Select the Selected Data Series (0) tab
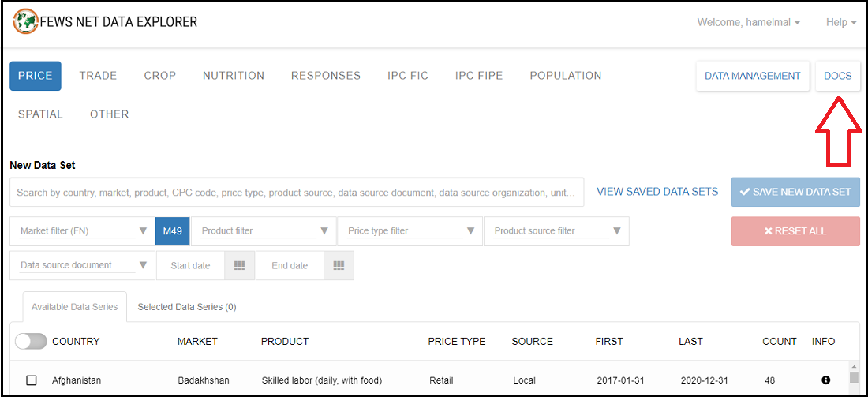Image resolution: width=868 pixels, height=397 pixels. coord(186,307)
